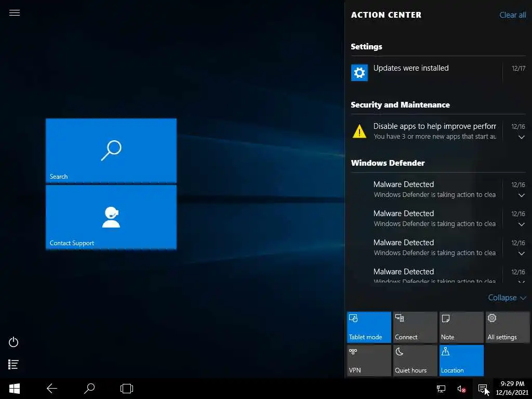The height and width of the screenshot is (399, 532).
Task: Click the Settings gear notification icon
Action: 360,72
